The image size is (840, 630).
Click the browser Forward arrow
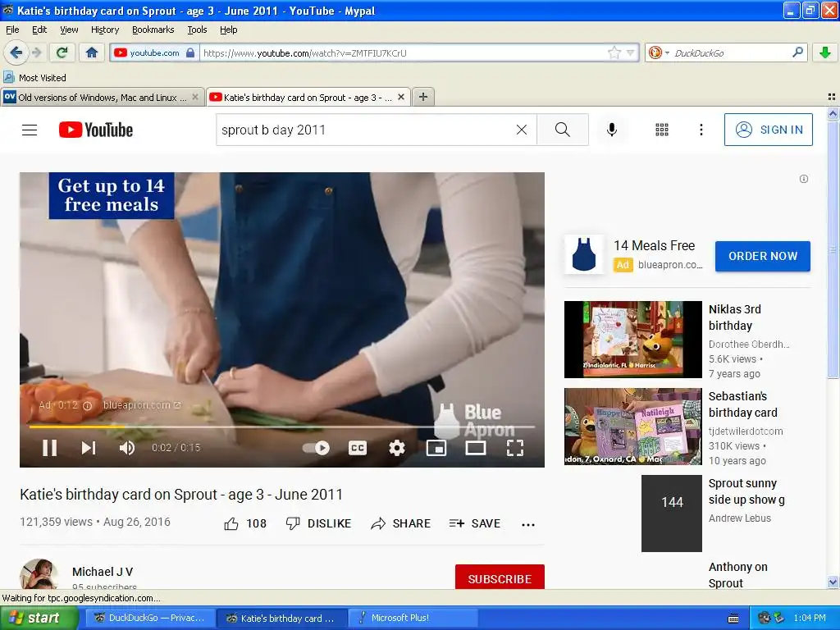tap(37, 52)
